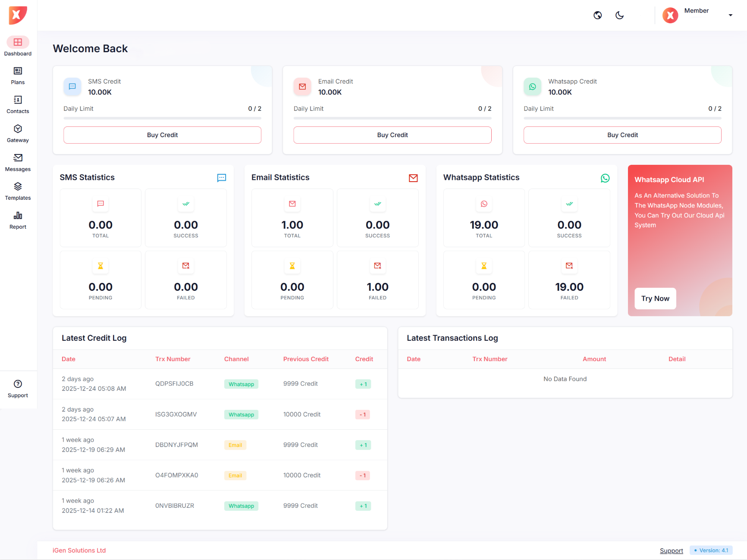
Task: Click the Whatsapp Statistics header icon
Action: point(605,178)
